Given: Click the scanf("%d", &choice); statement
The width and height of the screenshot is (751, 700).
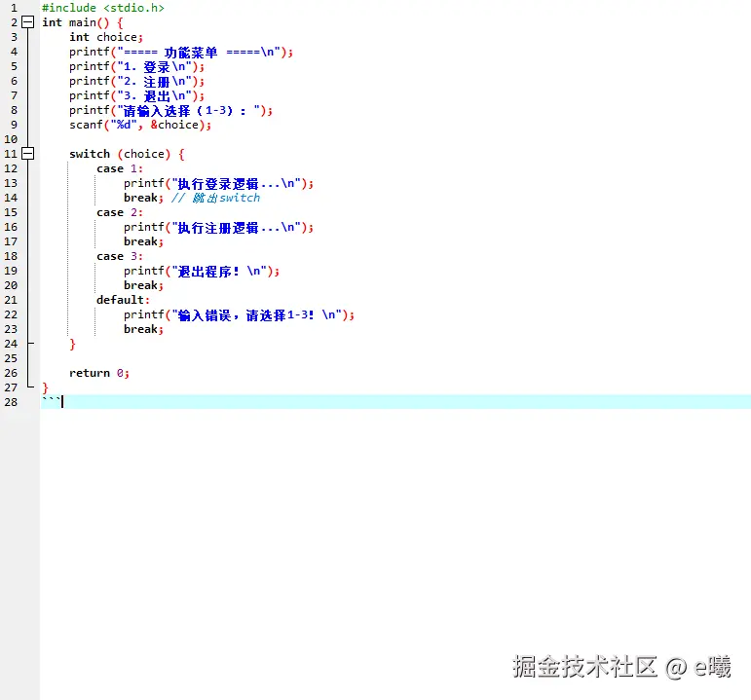Looking at the screenshot, I should point(140,125).
